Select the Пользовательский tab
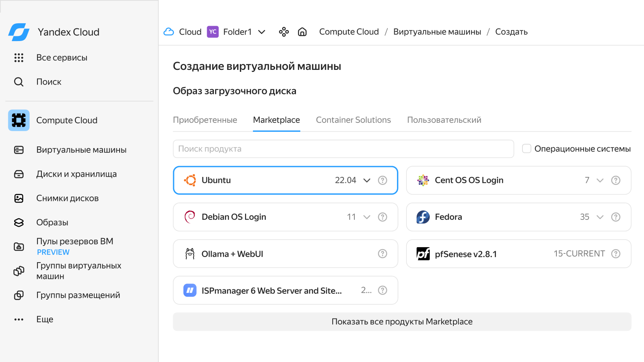 444,120
